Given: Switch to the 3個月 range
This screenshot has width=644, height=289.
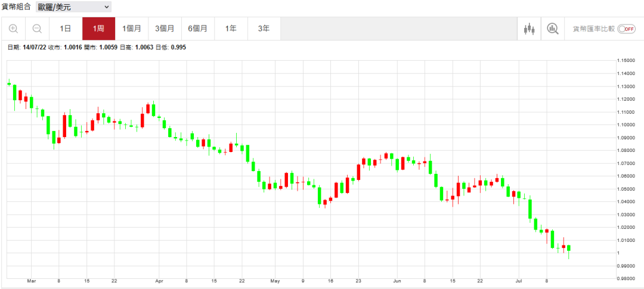Looking at the screenshot, I should tap(165, 29).
